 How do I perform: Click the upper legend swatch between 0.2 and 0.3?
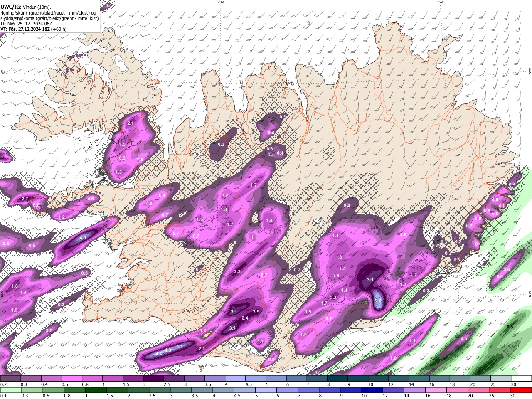pyautogui.click(x=10, y=378)
